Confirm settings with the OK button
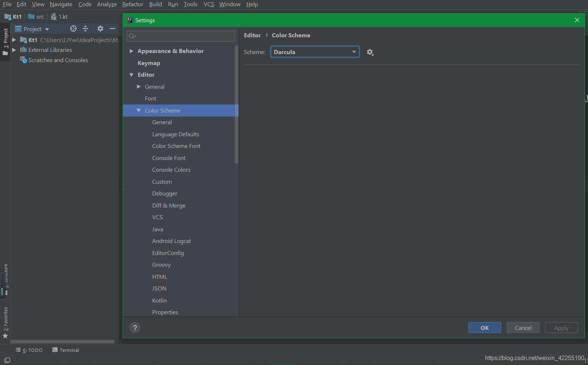Image resolution: width=588 pixels, height=365 pixels. (485, 328)
